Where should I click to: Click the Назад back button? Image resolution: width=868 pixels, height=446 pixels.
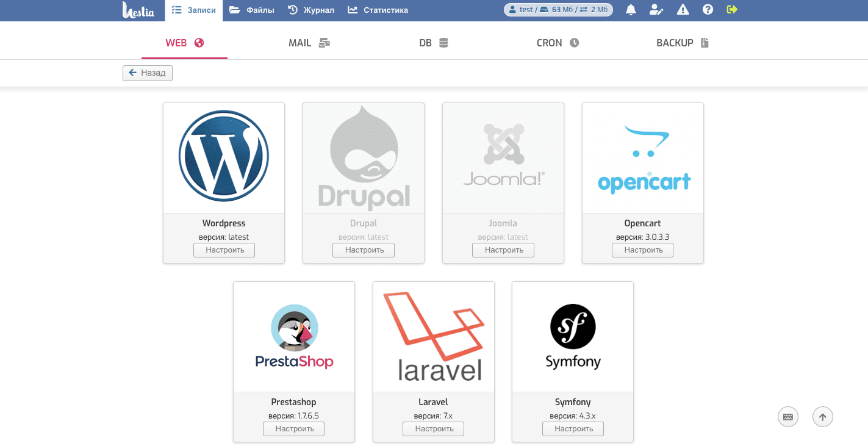pyautogui.click(x=148, y=73)
